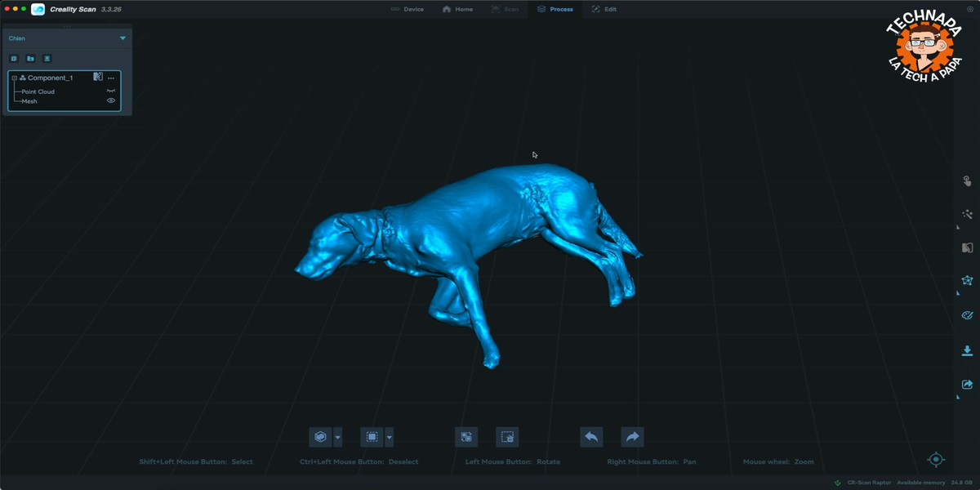The width and height of the screenshot is (980, 490).
Task: Click the panel drag handle above Chien
Action: [67, 27]
